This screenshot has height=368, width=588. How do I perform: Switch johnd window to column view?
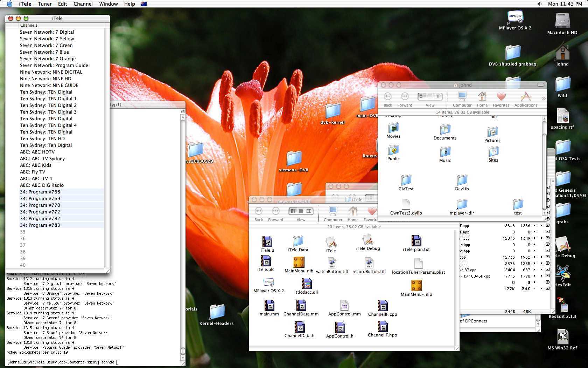pyautogui.click(x=437, y=96)
